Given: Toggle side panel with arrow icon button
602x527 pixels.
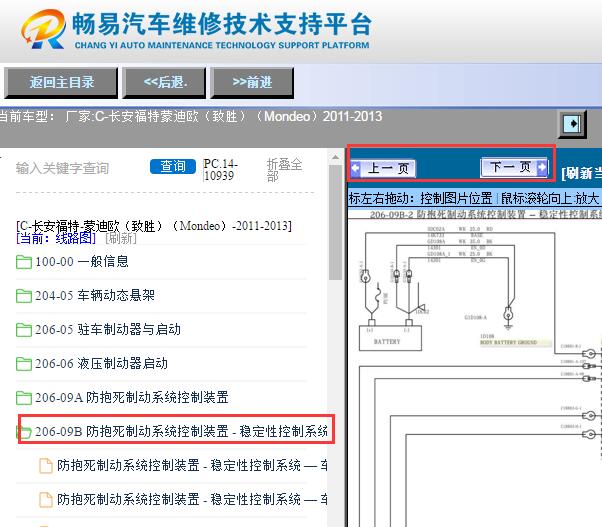Looking at the screenshot, I should [572, 124].
